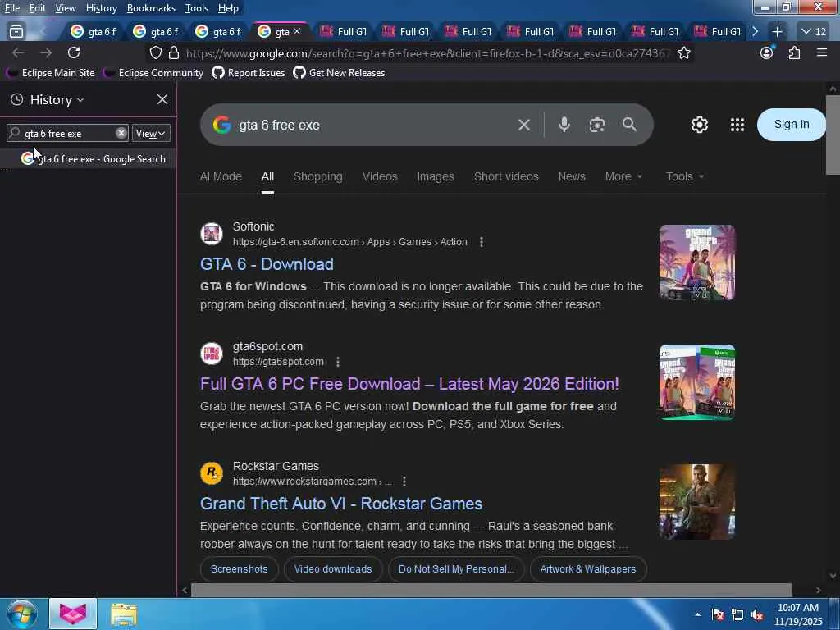Click the Screenshots sitelink chip

239,569
